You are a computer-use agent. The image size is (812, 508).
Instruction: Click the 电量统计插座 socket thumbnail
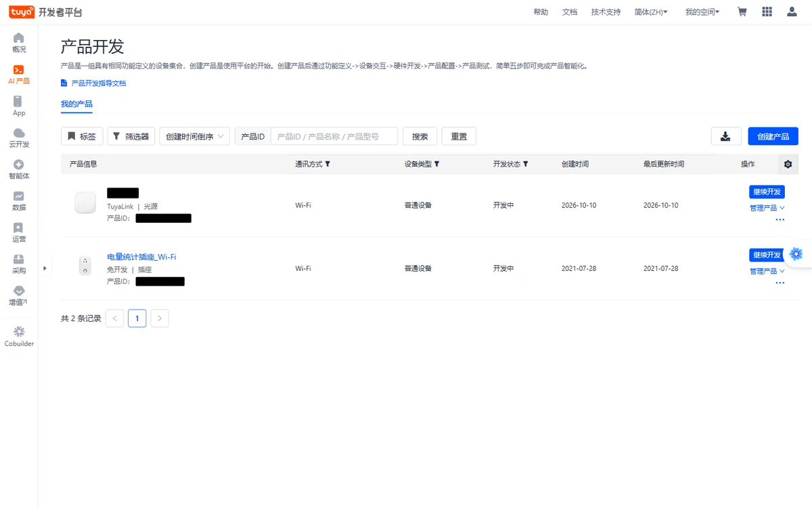[85, 266]
